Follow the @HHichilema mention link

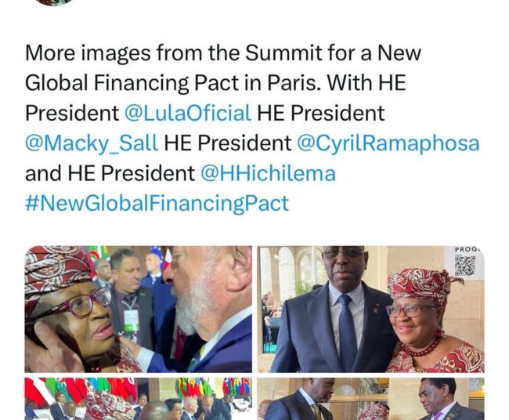coord(268,173)
